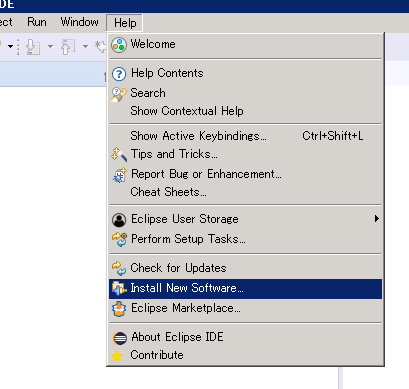Click the Eclipse Marketplace icon
409x389 pixels.
point(119,309)
